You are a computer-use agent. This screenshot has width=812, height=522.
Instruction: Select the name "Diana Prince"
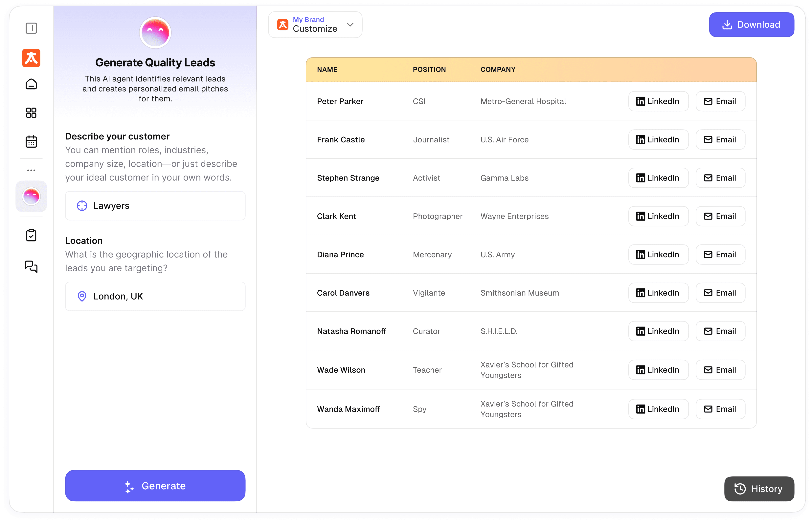(340, 255)
